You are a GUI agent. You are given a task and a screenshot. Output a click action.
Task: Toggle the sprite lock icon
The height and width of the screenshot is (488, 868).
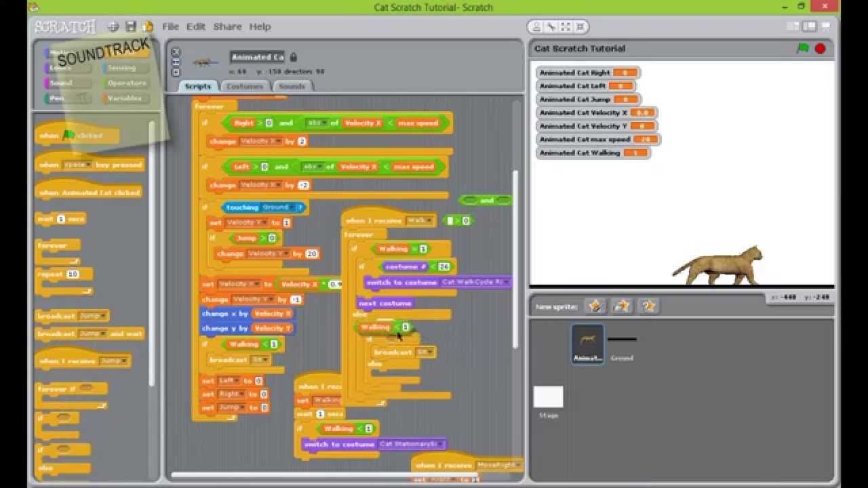pyautogui.click(x=294, y=57)
